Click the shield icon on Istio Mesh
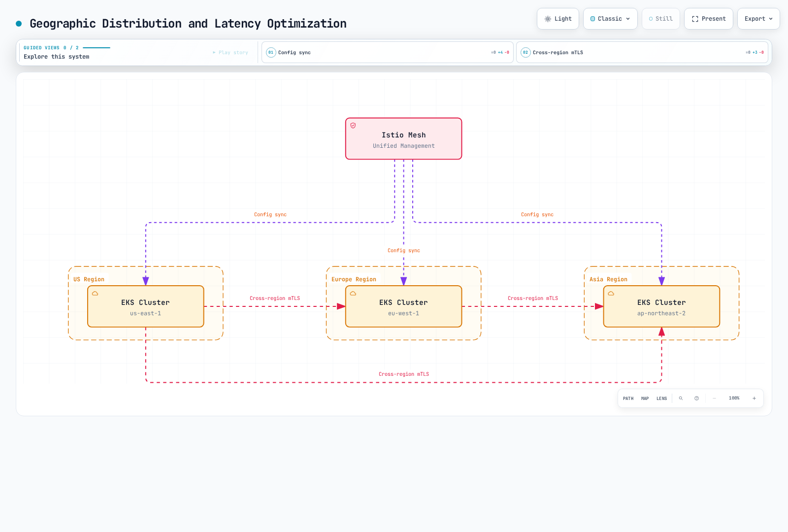This screenshot has height=532, width=788. (353, 126)
